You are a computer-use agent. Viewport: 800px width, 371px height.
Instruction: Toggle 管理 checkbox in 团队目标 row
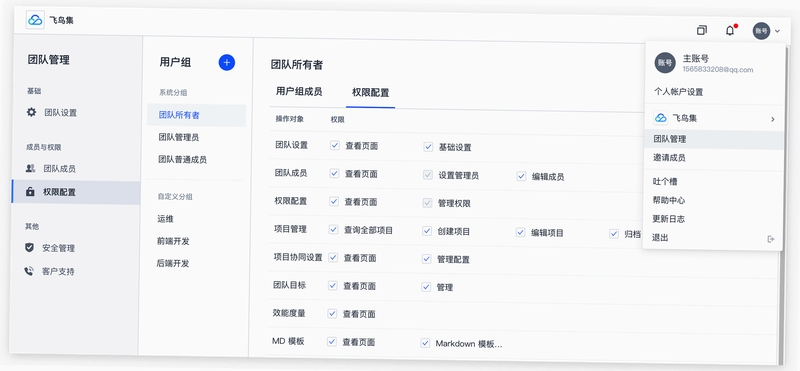tap(426, 287)
